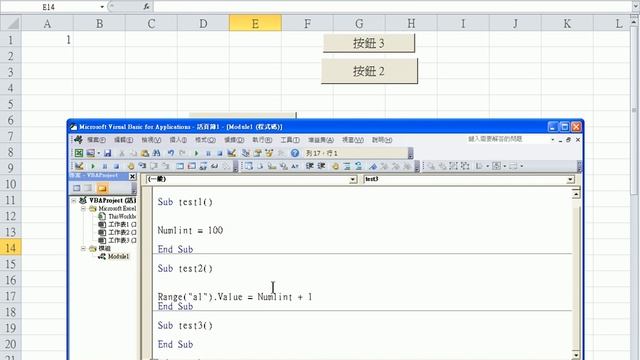Click the code window scroll up arrow
The height and width of the screenshot is (360, 640).
[x=576, y=194]
